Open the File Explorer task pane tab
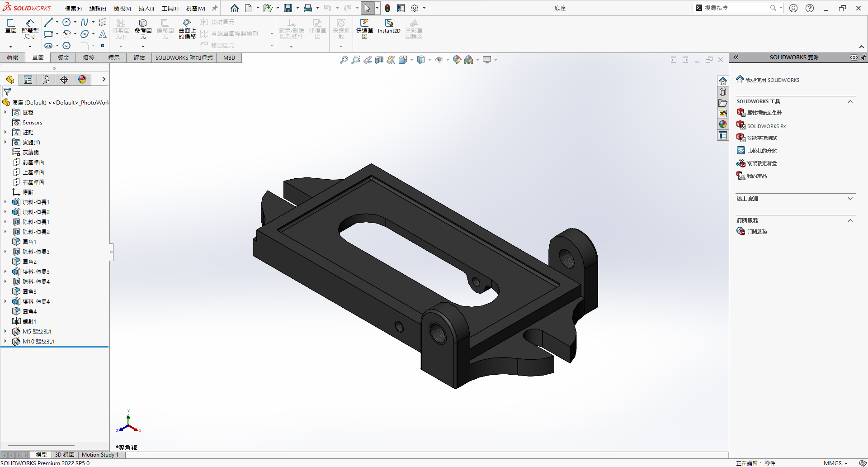Screen dimensions: 868x467 723,103
